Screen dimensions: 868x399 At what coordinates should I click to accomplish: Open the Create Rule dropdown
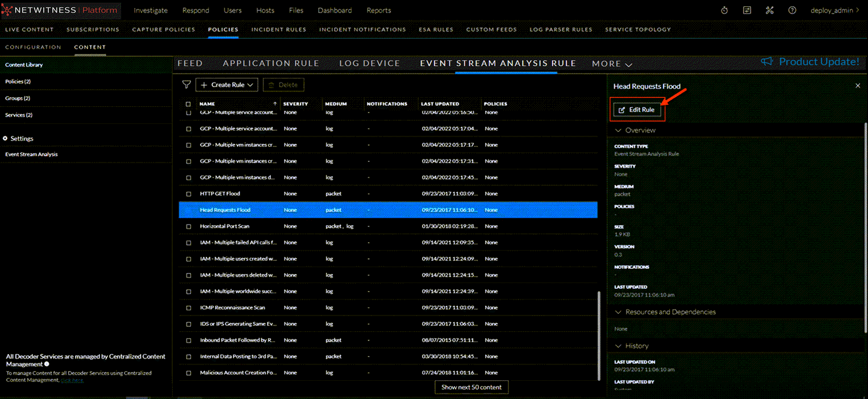(227, 85)
